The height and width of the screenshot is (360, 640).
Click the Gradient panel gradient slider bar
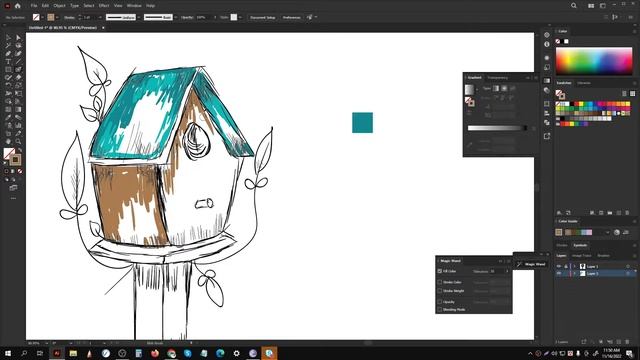tap(497, 128)
